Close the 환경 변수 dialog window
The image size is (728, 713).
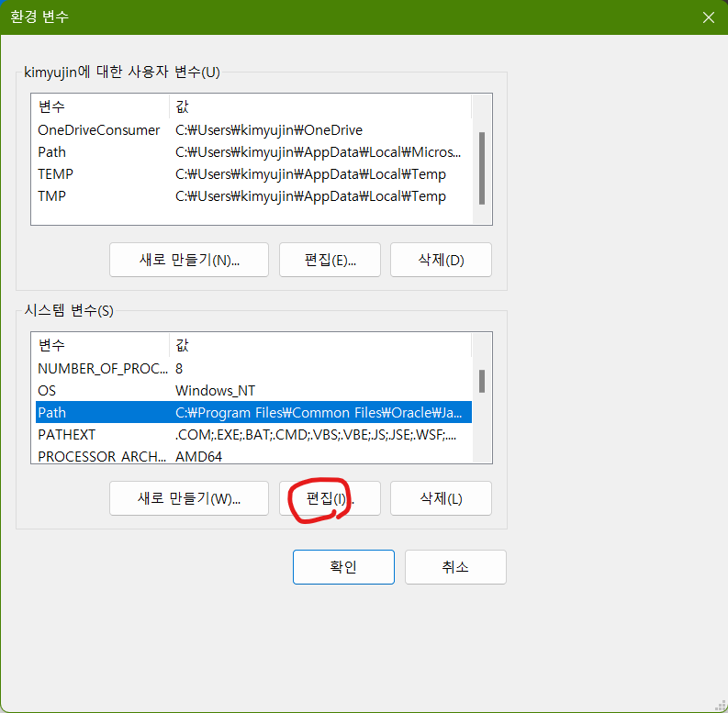708,17
